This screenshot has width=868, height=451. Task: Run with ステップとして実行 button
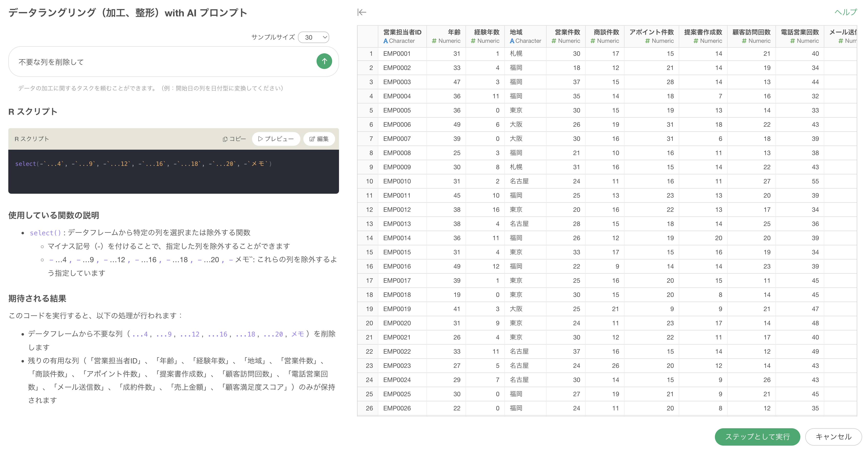point(757,437)
